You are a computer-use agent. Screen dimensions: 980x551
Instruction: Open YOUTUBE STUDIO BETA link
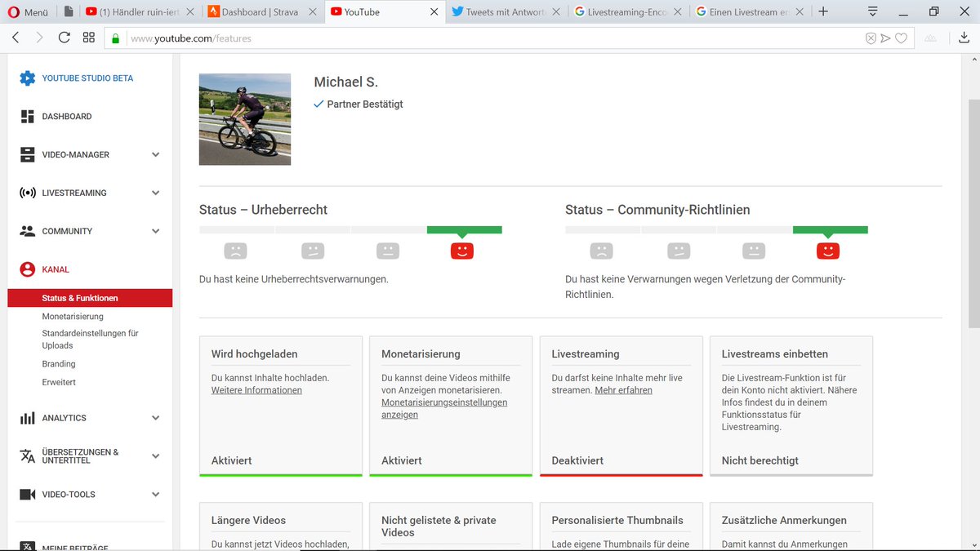tap(87, 78)
